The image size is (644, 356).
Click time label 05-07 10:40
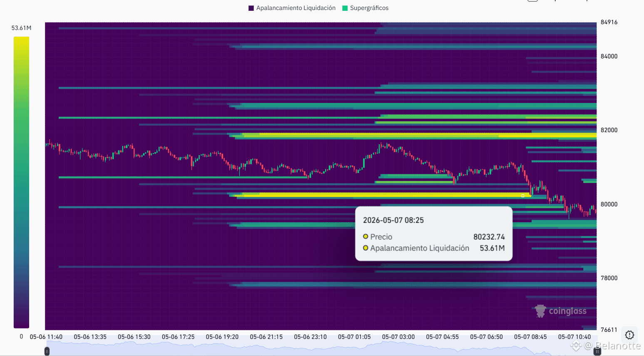tap(574, 337)
